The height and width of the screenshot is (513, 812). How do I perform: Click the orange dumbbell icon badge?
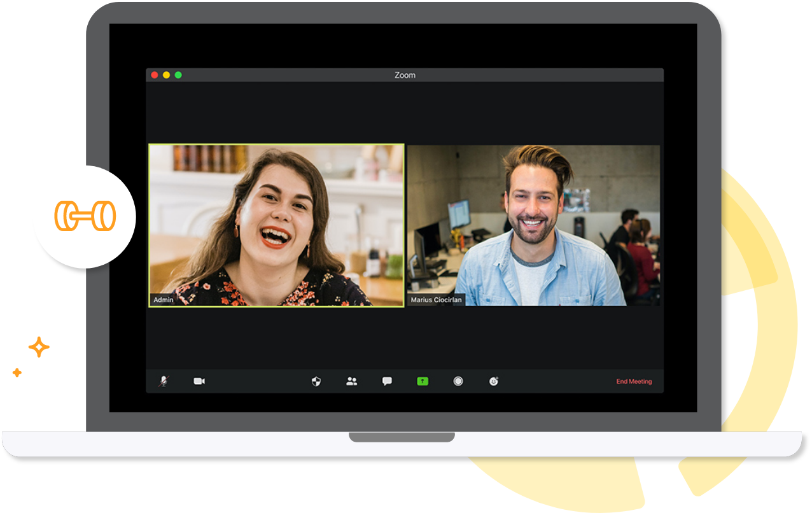85,216
